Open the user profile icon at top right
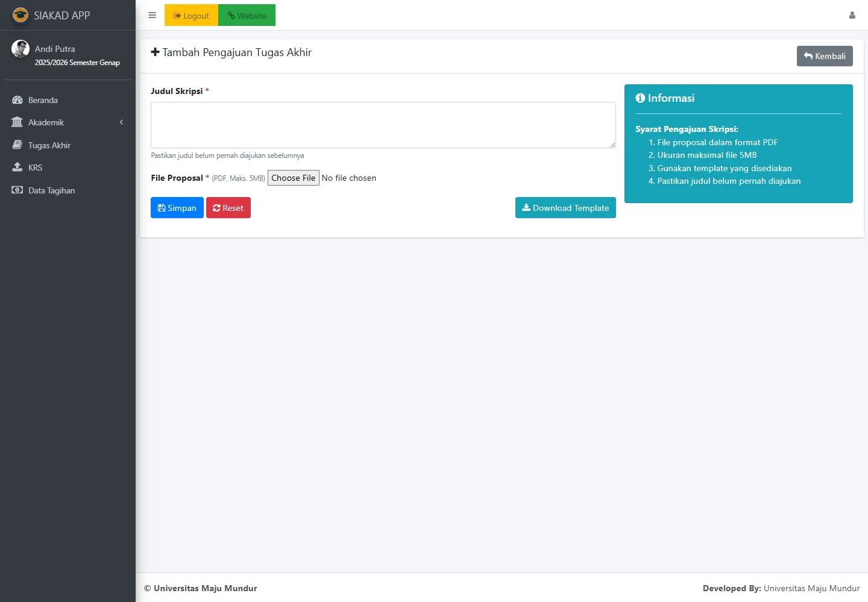Screen dimensions: 868x602 [x=852, y=15]
